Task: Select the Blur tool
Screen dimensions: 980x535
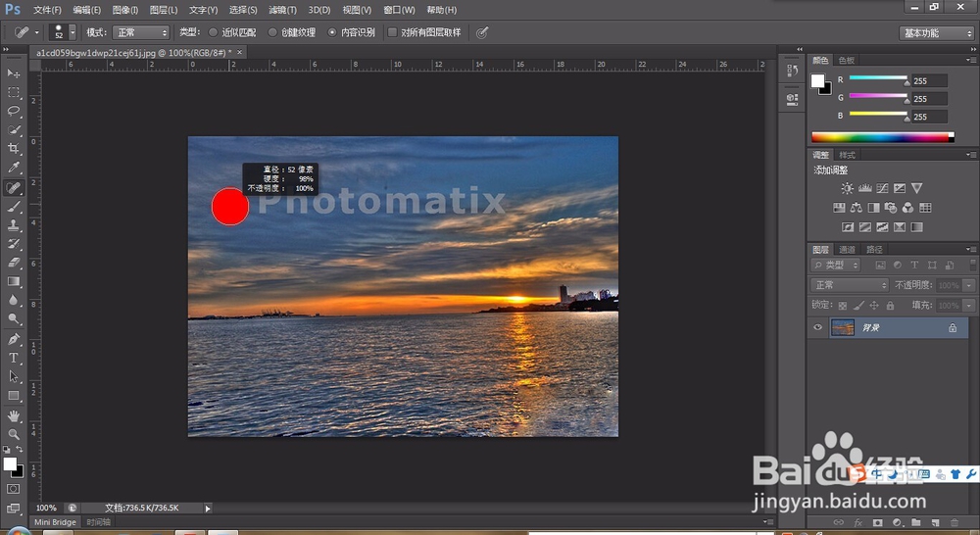Action: 13,301
